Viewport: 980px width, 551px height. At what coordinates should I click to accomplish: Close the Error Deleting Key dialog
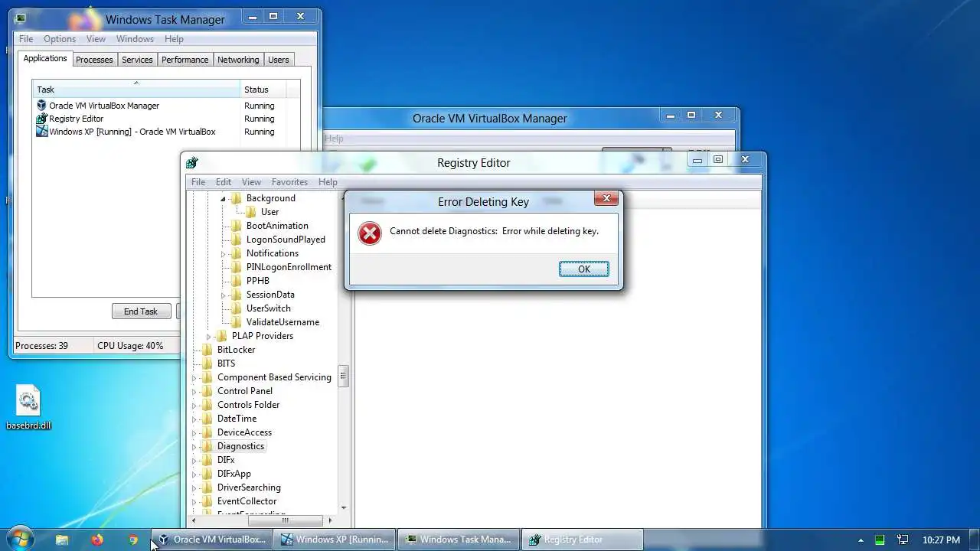tap(606, 198)
